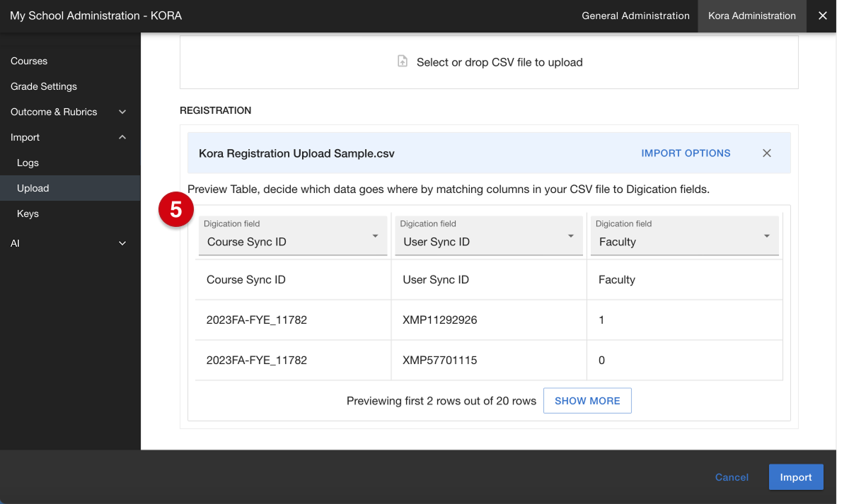Select Upload in the sidebar
The height and width of the screenshot is (504, 849).
[70, 188]
